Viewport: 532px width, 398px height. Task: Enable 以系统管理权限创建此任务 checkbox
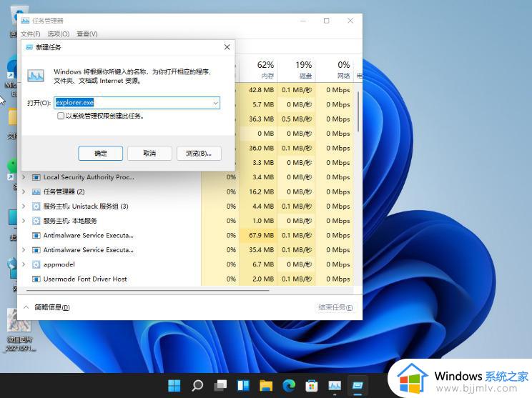[61, 116]
